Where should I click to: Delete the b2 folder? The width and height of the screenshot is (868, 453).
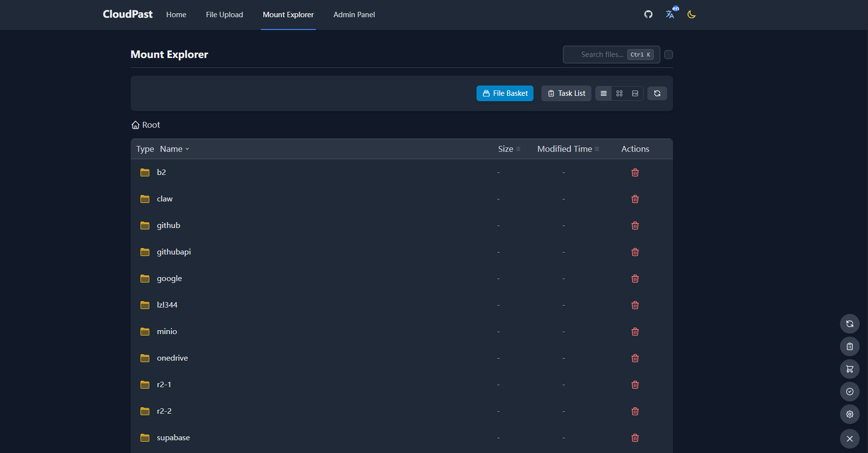tap(635, 172)
